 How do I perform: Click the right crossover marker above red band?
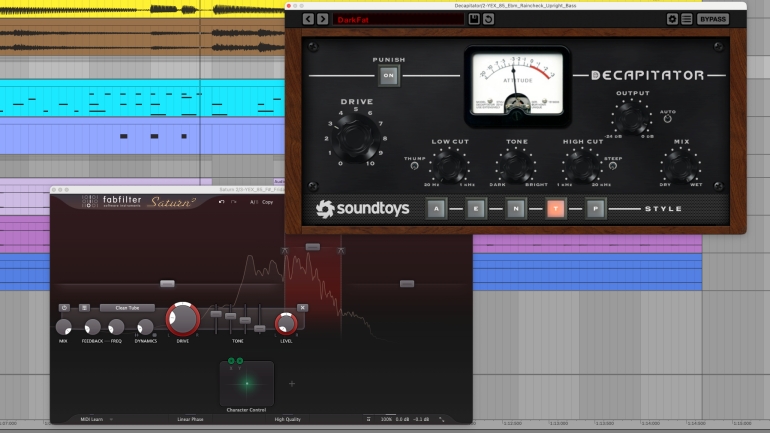click(341, 251)
